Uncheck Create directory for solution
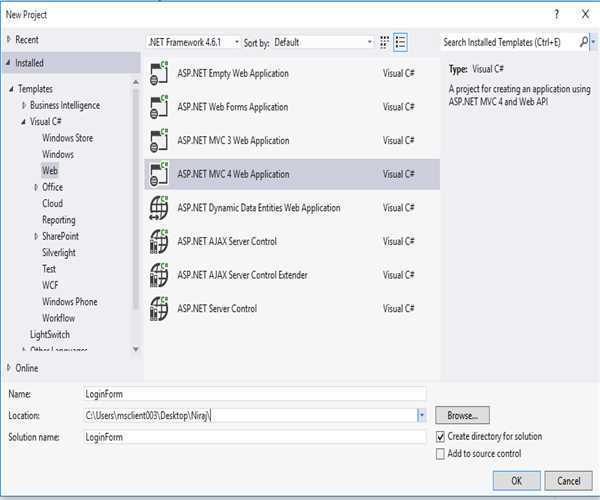Viewport: 600px width, 500px height. (x=441, y=437)
